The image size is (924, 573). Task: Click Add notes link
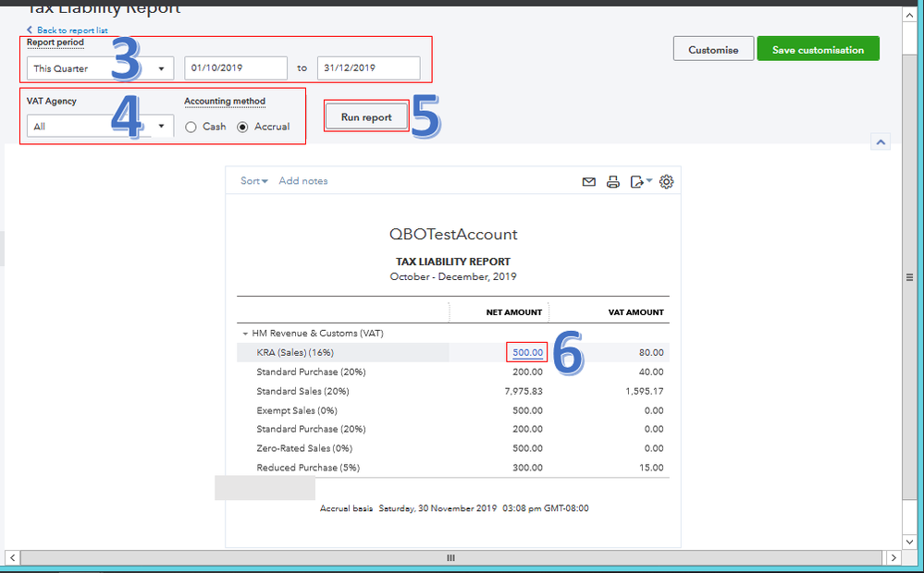pyautogui.click(x=302, y=181)
